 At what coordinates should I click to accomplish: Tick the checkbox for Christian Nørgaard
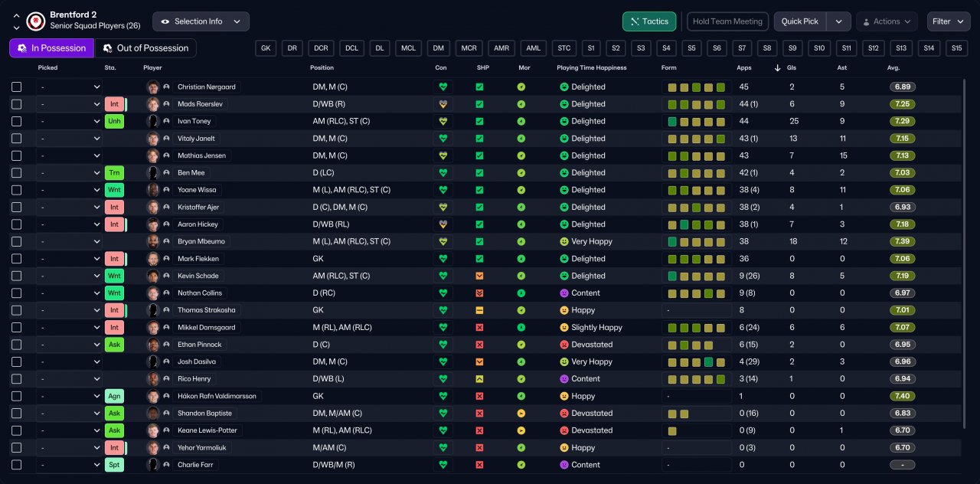(x=17, y=87)
